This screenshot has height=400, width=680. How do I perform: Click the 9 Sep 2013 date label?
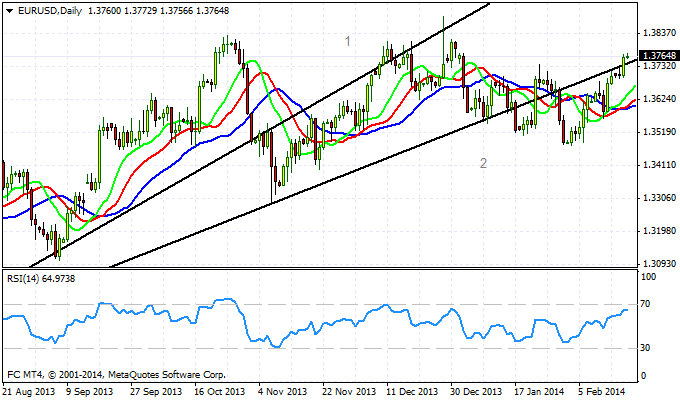click(x=89, y=392)
